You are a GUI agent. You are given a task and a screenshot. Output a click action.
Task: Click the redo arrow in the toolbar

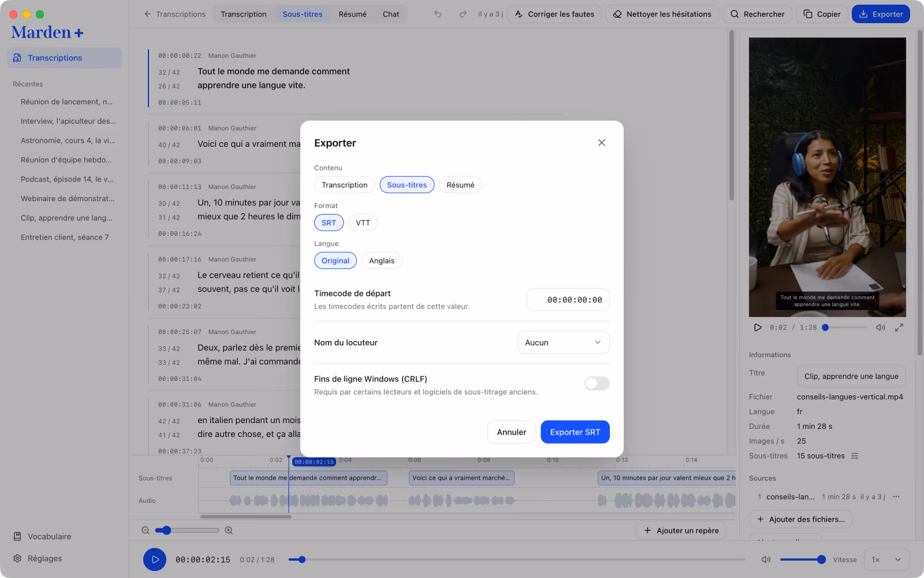tap(463, 14)
